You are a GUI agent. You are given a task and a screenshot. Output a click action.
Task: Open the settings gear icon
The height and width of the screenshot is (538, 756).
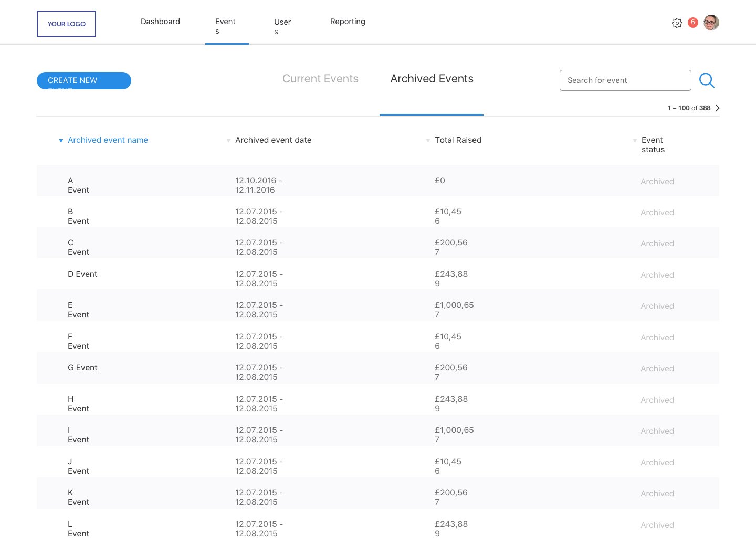677,23
